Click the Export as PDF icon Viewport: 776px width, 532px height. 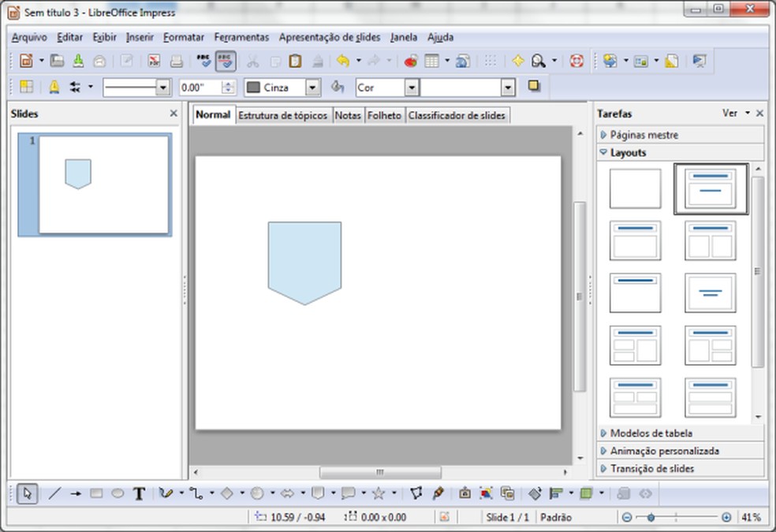coord(154,60)
